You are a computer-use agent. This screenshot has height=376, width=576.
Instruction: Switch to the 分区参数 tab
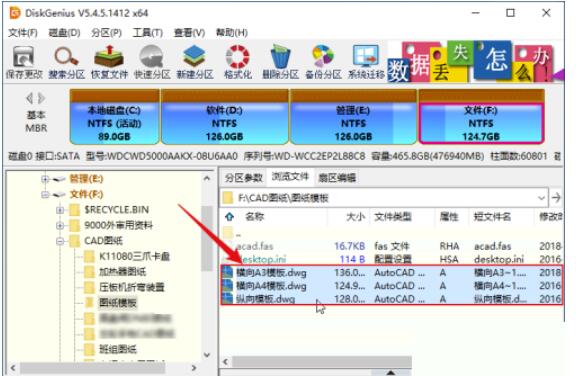click(x=244, y=178)
